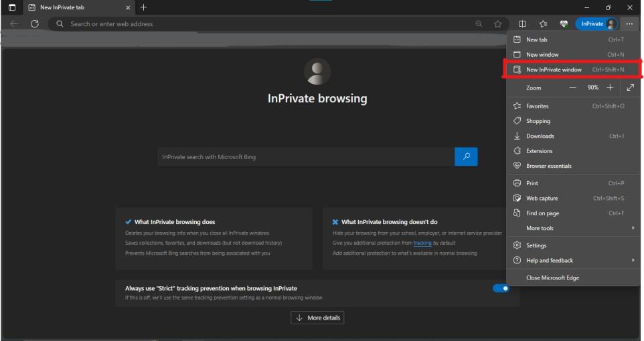
Task: Click the zoom value 90%
Action: point(592,88)
